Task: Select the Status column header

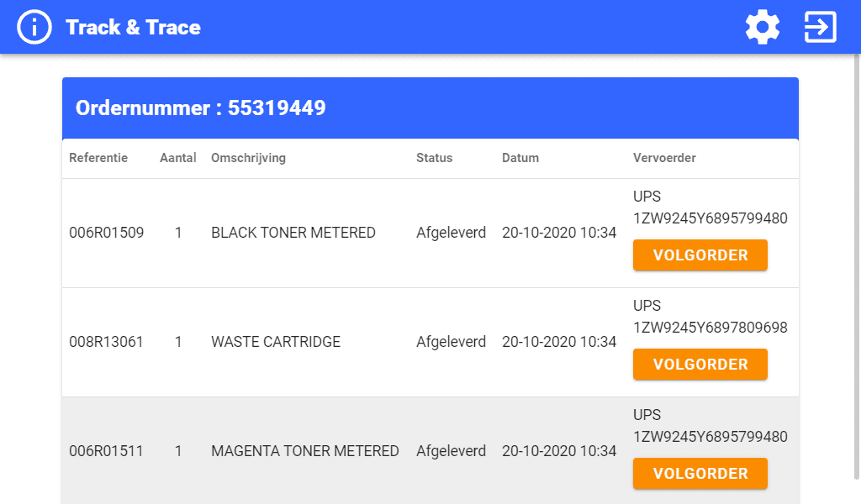Action: 435,158
